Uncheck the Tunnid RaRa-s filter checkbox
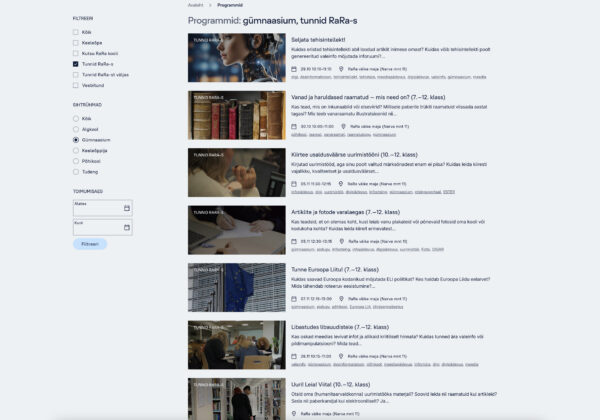The height and width of the screenshot is (420, 600). coord(76,63)
